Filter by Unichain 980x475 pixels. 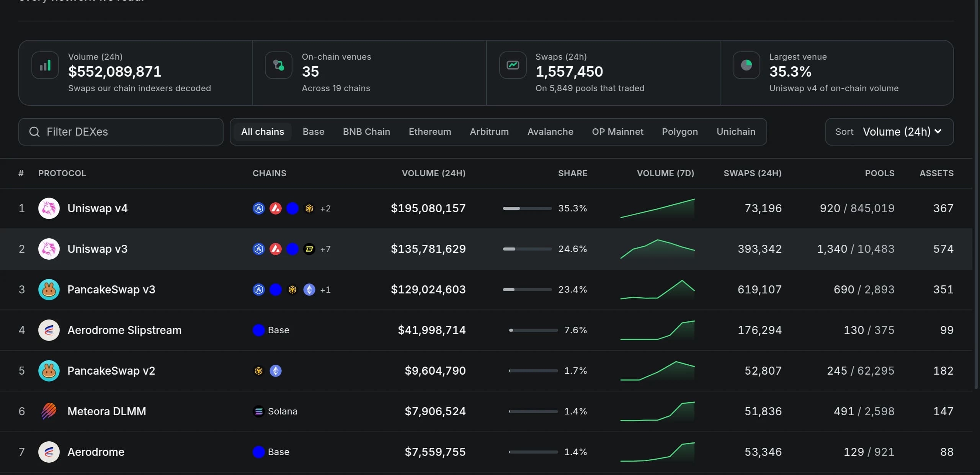click(x=736, y=132)
